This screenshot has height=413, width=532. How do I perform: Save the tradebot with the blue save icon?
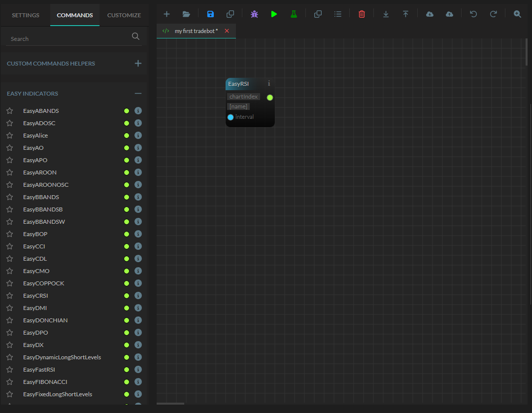click(x=210, y=14)
